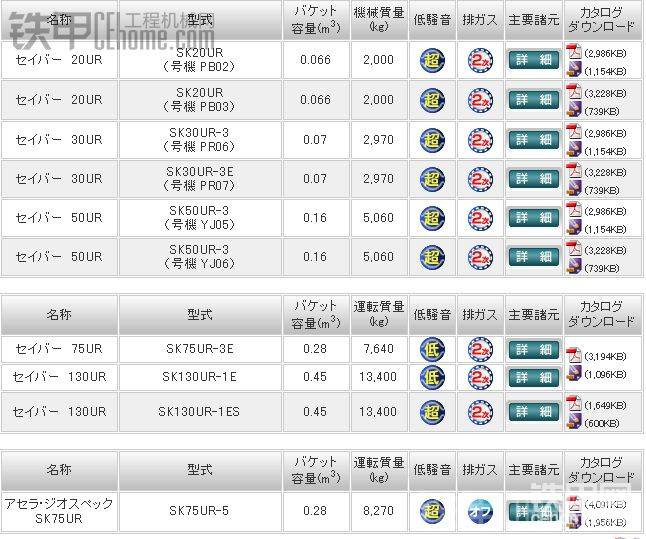Click bucket capacity 0.28 in SK75UR-3E row
The image size is (646, 539).
click(x=315, y=349)
